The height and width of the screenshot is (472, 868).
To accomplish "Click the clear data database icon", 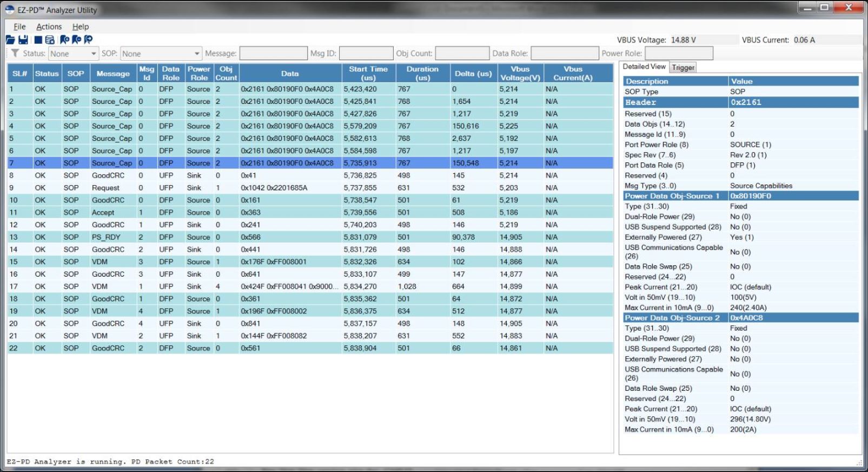I will pyautogui.click(x=50, y=40).
